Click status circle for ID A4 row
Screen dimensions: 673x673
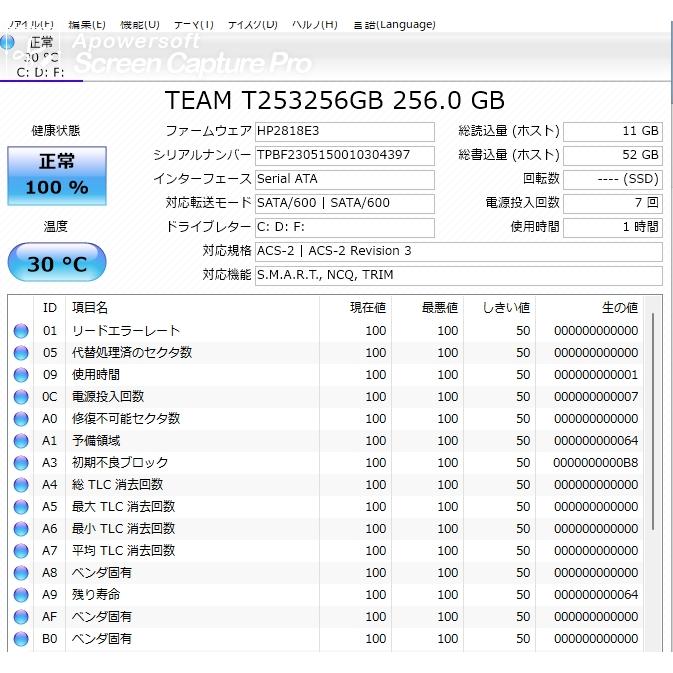pos(21,485)
